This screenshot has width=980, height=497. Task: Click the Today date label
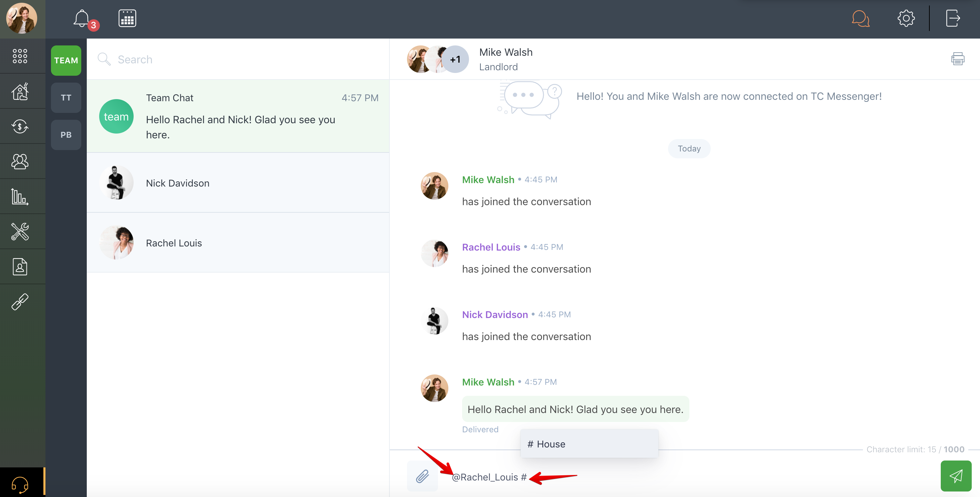tap(689, 149)
